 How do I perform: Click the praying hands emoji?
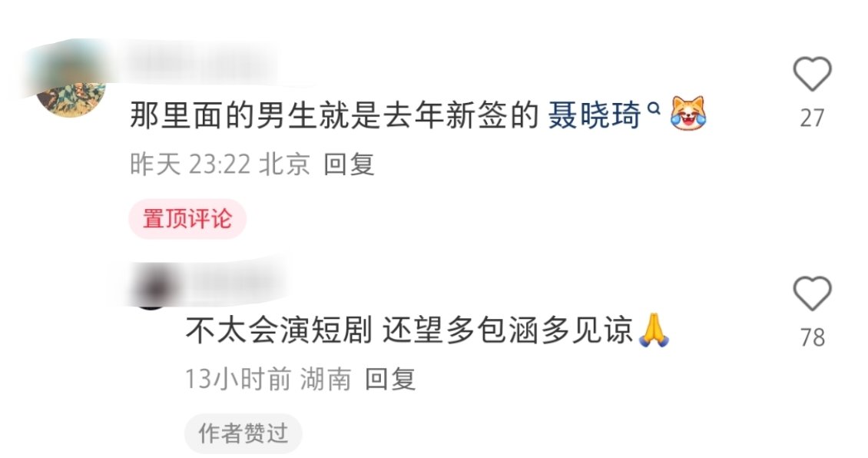click(x=654, y=330)
